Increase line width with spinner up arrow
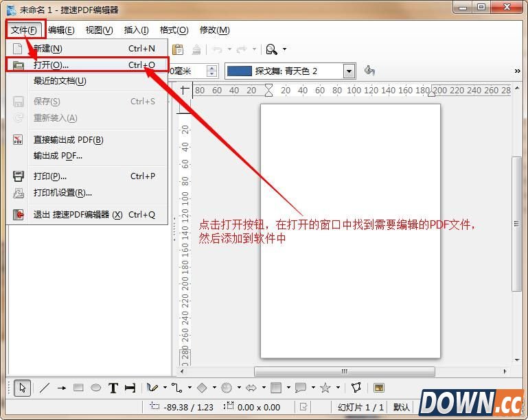The image size is (528, 420). 212,68
